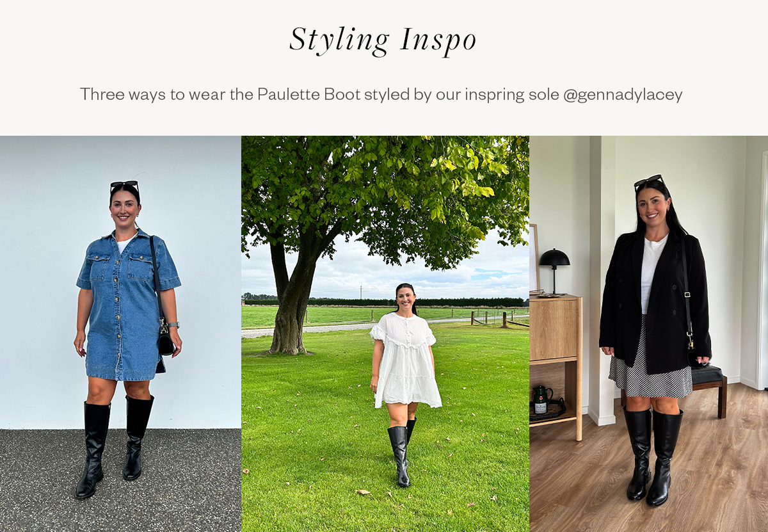Click the green kettle on the cabinet shelf
Image resolution: width=768 pixels, height=532 pixels.
[x=541, y=399]
